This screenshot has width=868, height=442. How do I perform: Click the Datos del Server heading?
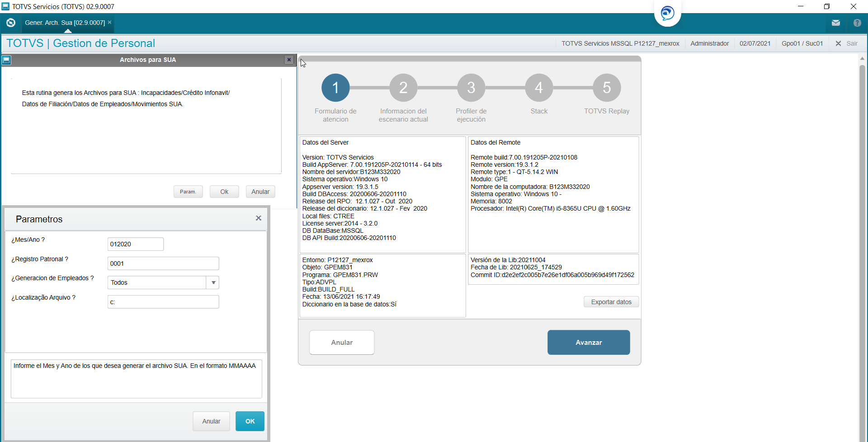coord(325,142)
